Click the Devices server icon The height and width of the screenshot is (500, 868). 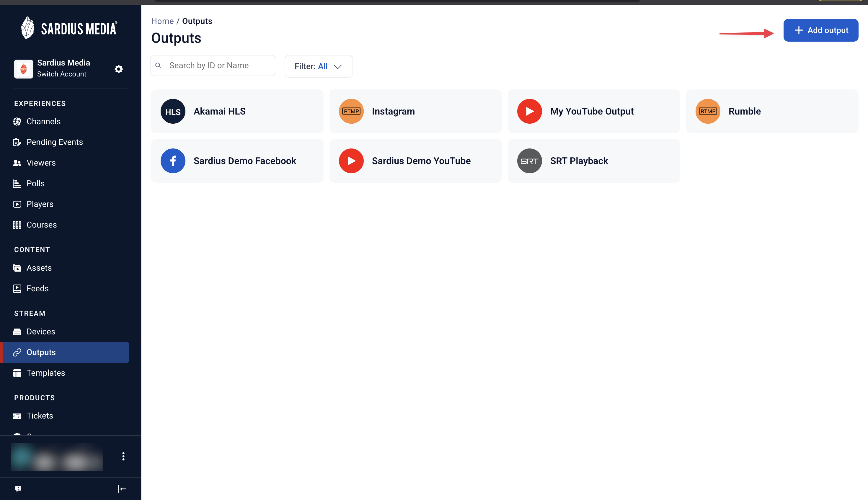click(17, 332)
